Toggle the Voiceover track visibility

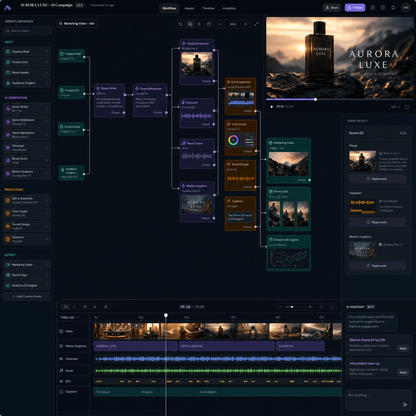[61, 359]
